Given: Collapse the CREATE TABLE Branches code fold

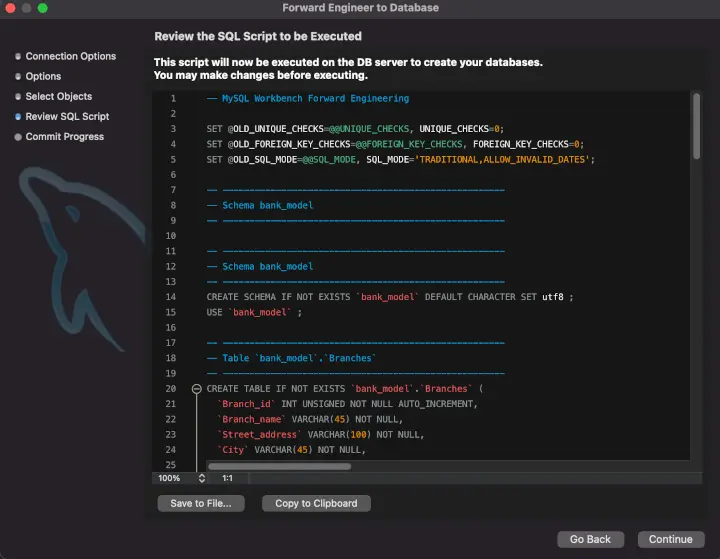Looking at the screenshot, I should (x=197, y=389).
